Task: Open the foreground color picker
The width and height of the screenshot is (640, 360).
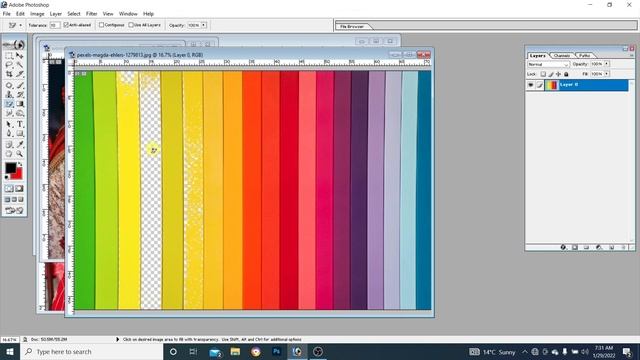Action: point(10,168)
